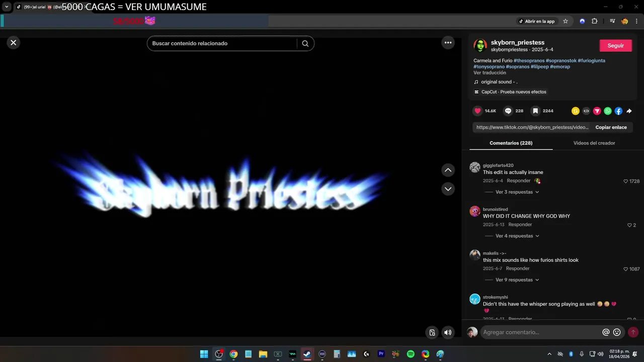Open Steam from the taskbar
This screenshot has height=362, width=644.
[x=307, y=354]
